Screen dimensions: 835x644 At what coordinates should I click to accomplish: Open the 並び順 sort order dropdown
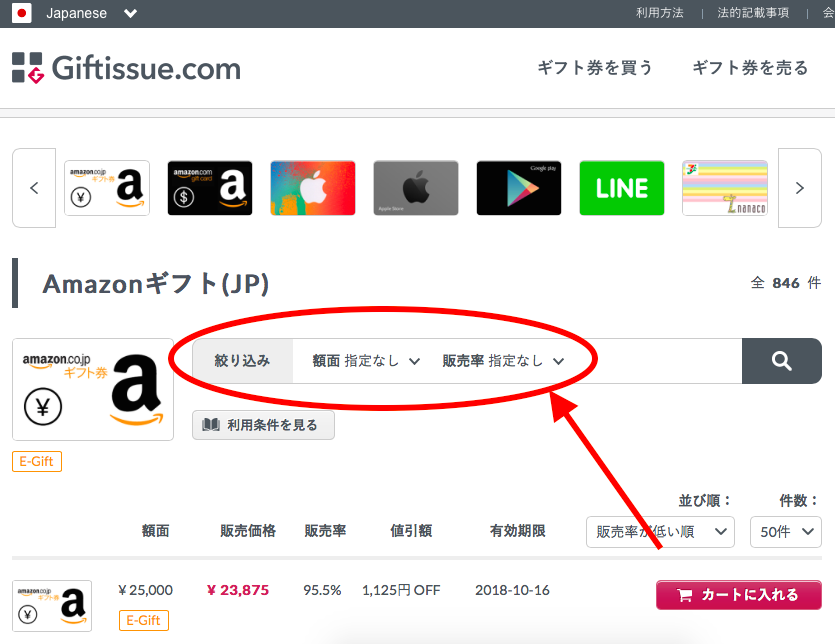tap(660, 532)
